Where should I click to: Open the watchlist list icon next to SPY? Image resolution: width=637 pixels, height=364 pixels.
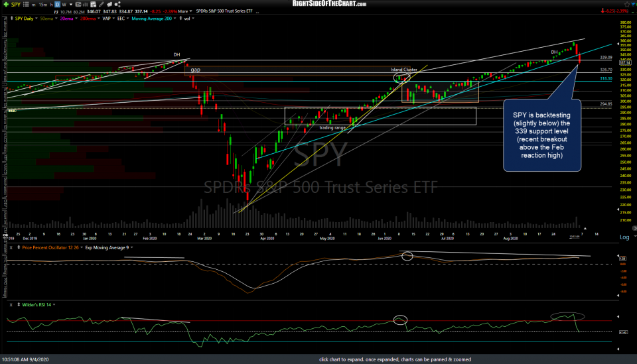26,5
